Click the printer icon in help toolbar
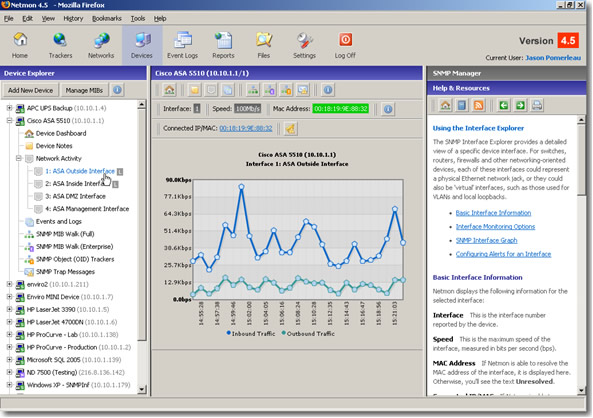The height and width of the screenshot is (418, 593). (537, 105)
